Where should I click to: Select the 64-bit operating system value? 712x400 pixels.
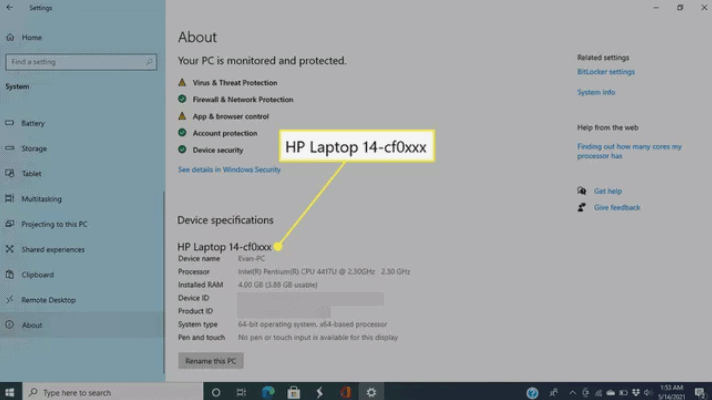coord(312,324)
